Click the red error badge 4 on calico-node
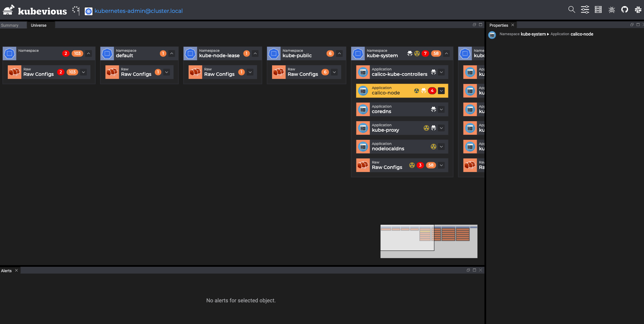The image size is (644, 324). pyautogui.click(x=432, y=91)
